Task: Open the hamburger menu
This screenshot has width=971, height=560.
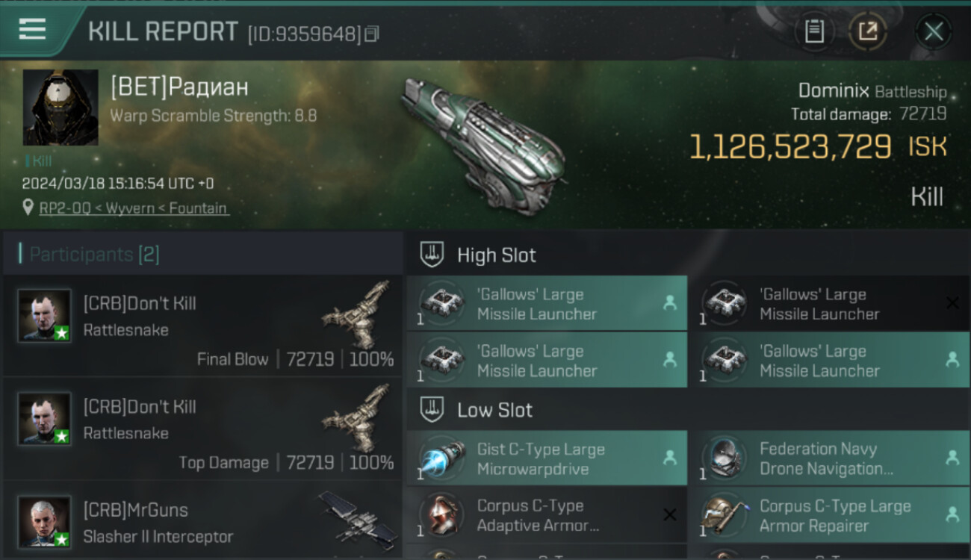Action: pyautogui.click(x=32, y=29)
